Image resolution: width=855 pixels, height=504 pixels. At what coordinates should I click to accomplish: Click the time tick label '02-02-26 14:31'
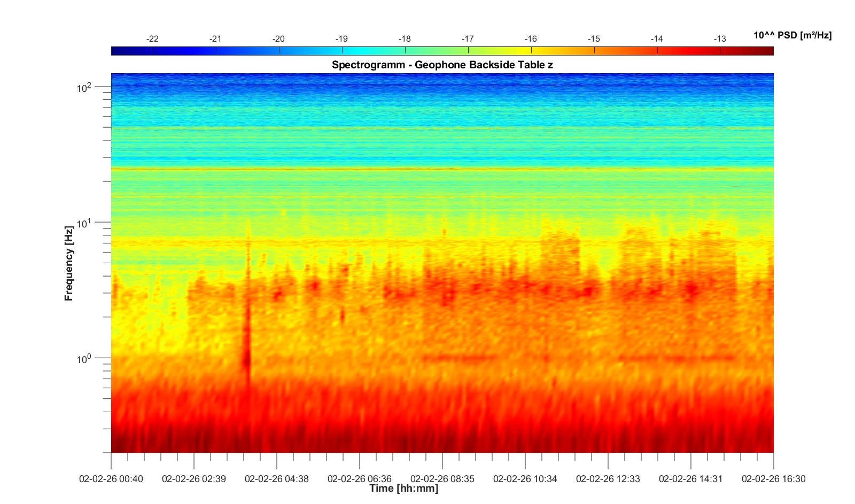tap(690, 479)
